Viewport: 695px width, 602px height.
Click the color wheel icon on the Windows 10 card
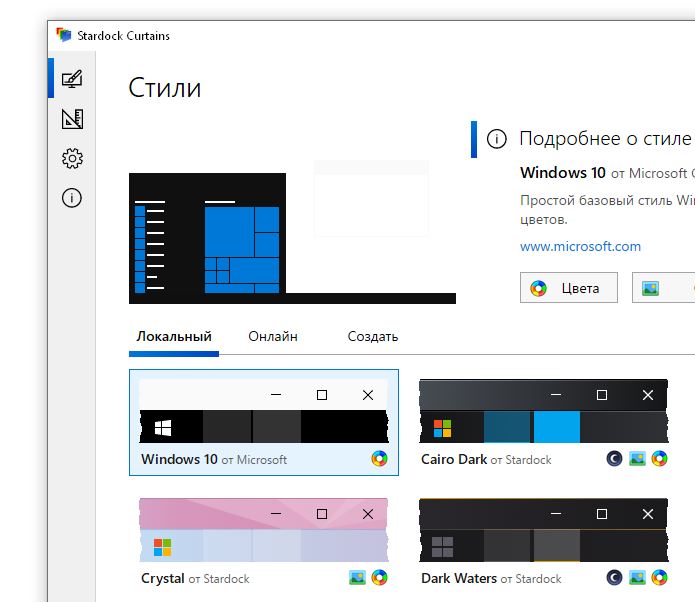(379, 458)
